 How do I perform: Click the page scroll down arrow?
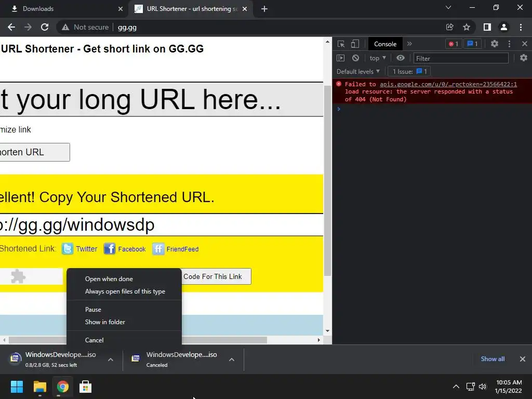click(327, 331)
